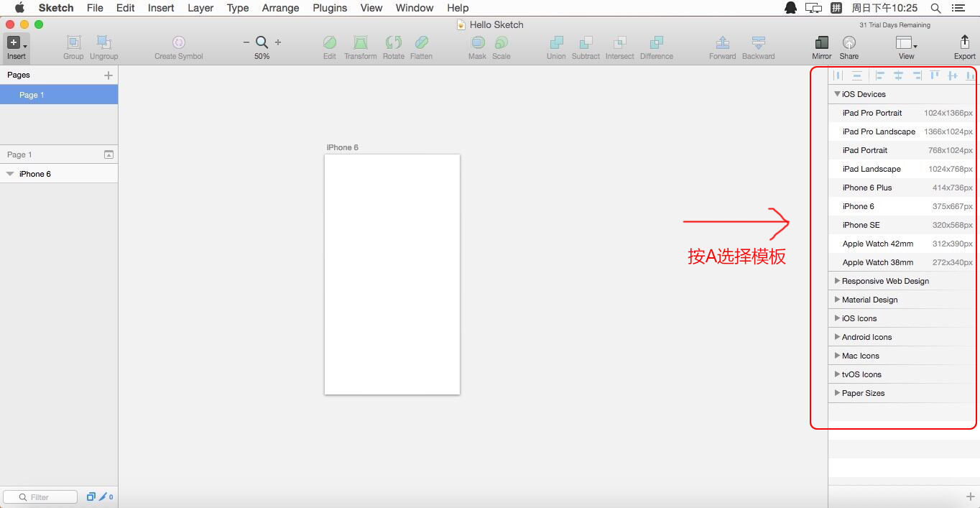980x508 pixels.
Task: Click the Export toolbar icon
Action: (965, 42)
